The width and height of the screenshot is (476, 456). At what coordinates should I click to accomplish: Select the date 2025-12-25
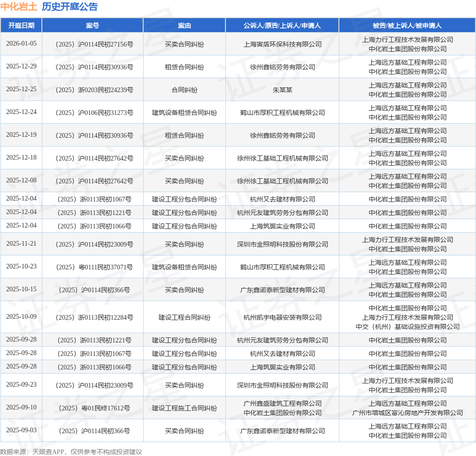[x=21, y=89]
